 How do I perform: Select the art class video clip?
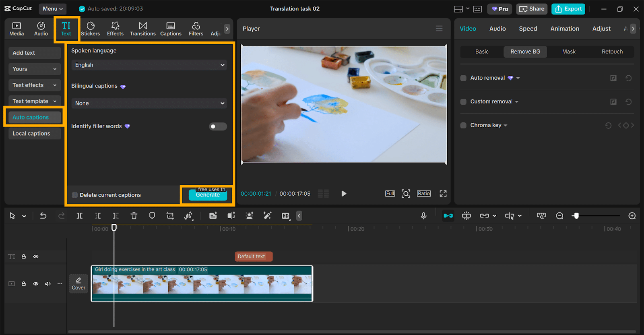click(x=202, y=283)
